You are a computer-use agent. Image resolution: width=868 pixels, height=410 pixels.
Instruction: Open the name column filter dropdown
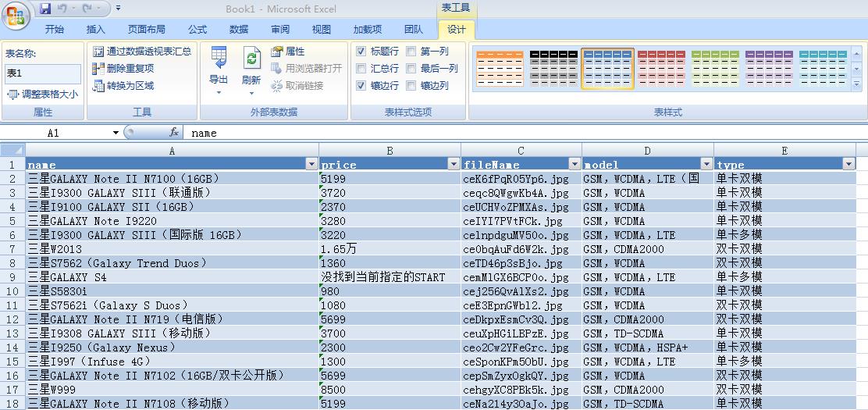coord(311,164)
